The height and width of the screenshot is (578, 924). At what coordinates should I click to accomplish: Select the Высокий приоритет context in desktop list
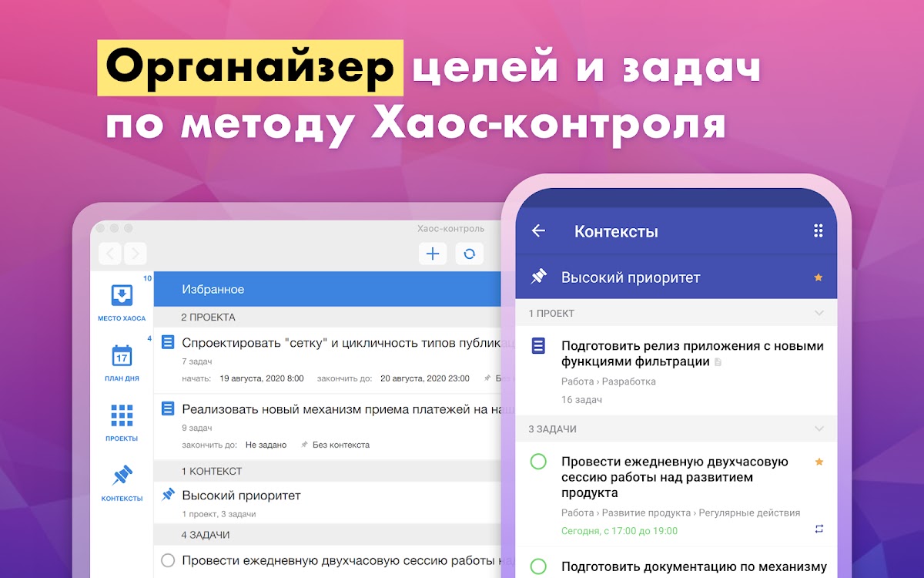[241, 496]
